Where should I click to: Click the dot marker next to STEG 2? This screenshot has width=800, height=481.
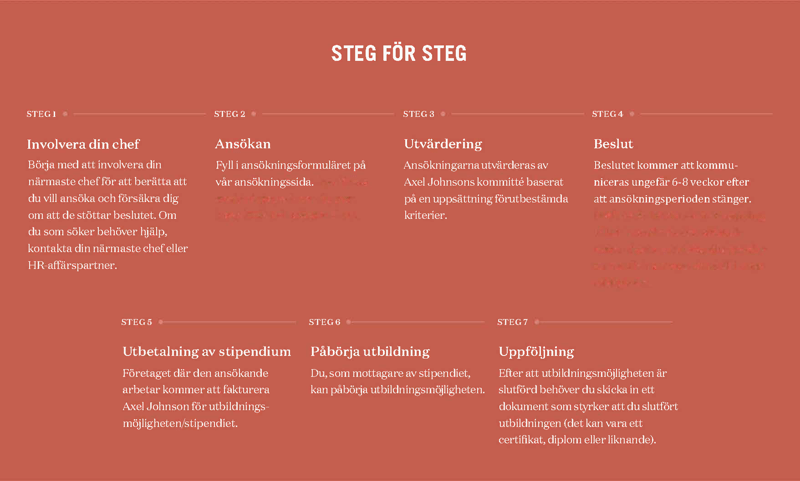tap(254, 114)
